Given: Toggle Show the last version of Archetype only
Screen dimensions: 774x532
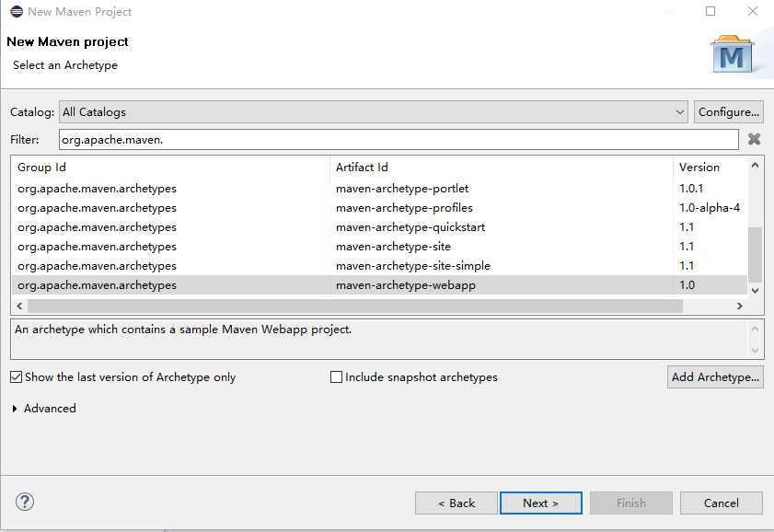Looking at the screenshot, I should 123,377.
